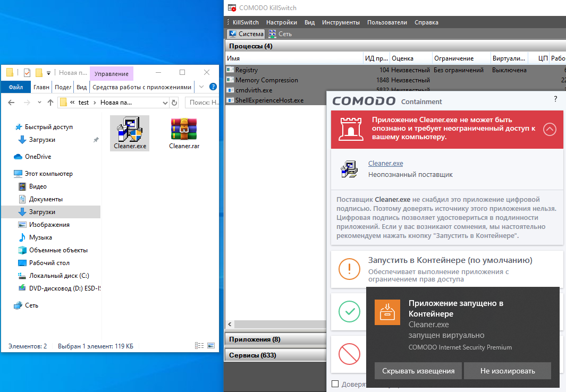Screen dimensions: 566x392
Task: Sort processes by the Имя column header
Action: point(294,58)
